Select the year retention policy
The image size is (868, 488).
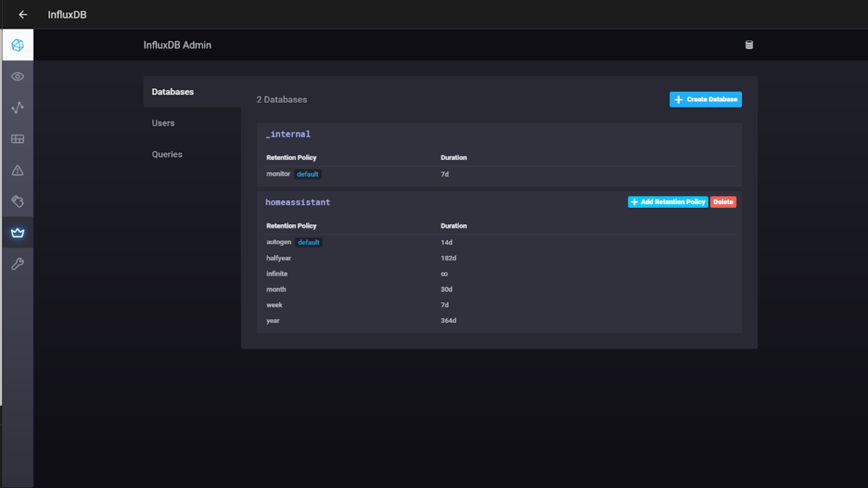tap(273, 320)
